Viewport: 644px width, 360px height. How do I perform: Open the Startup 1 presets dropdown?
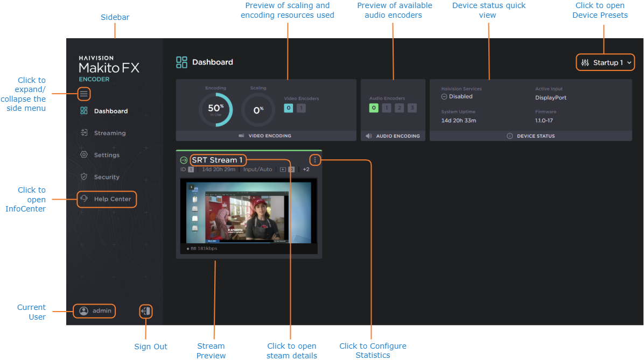click(606, 63)
